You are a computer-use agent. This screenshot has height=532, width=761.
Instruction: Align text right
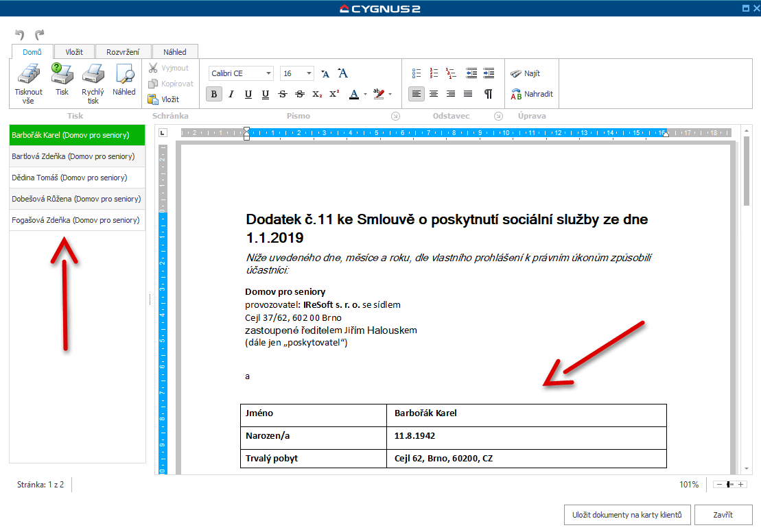[451, 94]
